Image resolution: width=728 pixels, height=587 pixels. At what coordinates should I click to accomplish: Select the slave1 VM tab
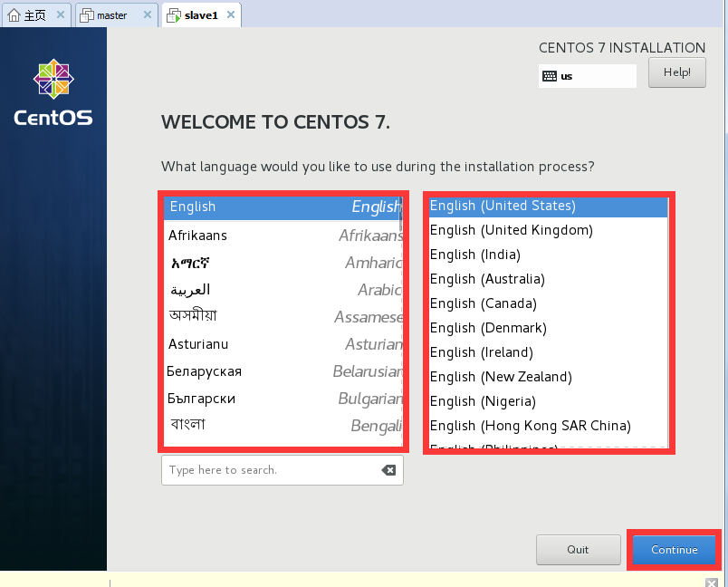(x=201, y=15)
